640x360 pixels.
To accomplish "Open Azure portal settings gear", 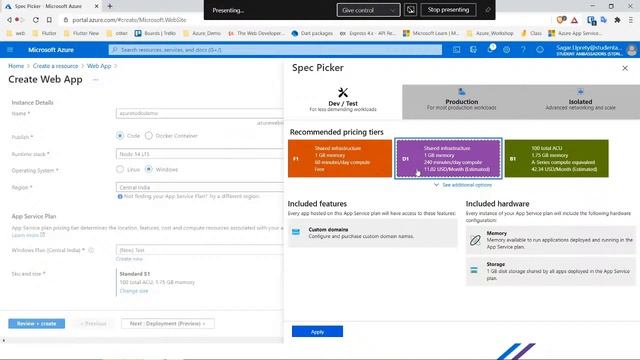I will click(x=507, y=50).
